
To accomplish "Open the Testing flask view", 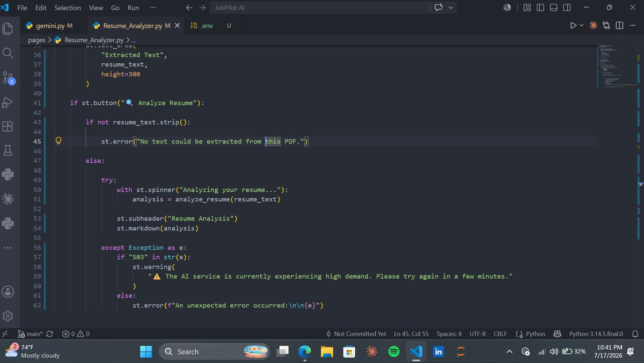I will point(8,151).
